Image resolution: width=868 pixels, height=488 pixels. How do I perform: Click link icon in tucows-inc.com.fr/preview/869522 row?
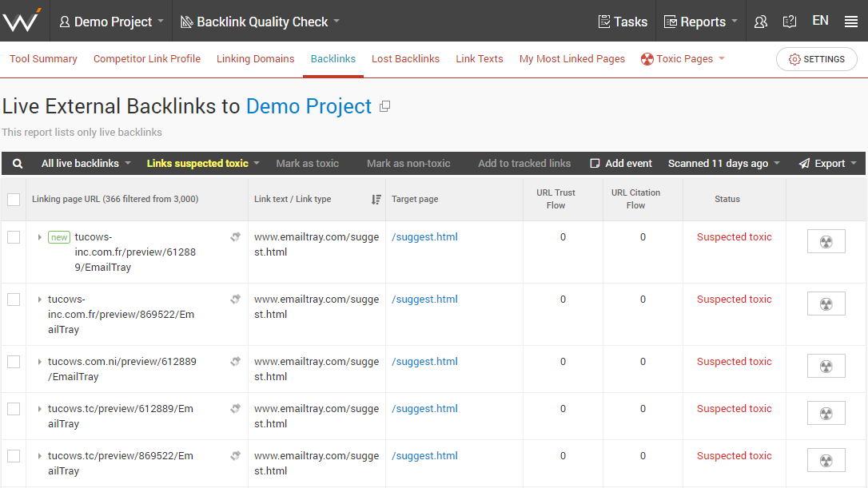235,300
